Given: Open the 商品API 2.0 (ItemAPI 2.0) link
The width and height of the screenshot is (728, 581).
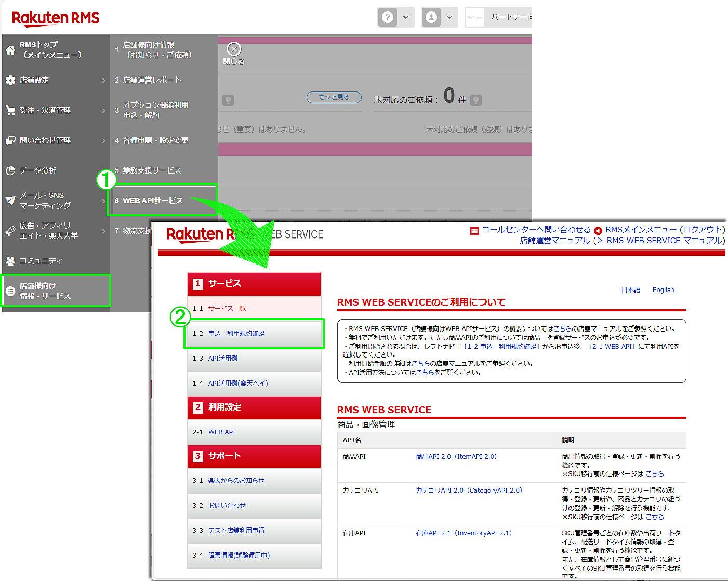Looking at the screenshot, I should [x=456, y=457].
